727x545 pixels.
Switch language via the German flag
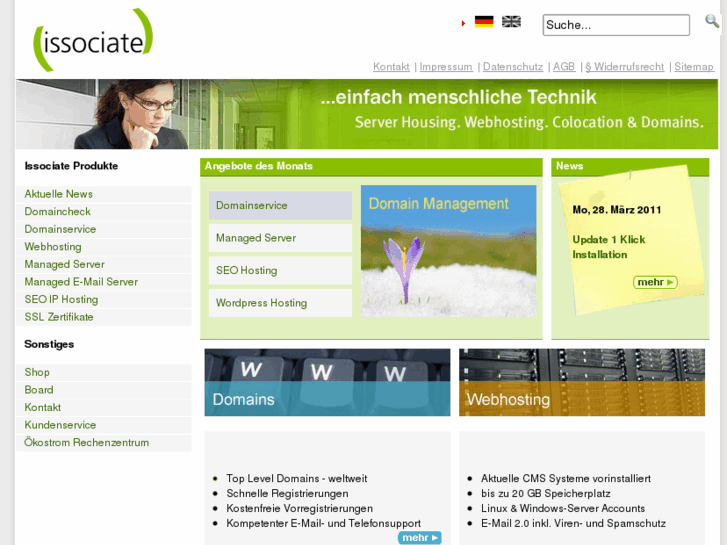[x=484, y=21]
